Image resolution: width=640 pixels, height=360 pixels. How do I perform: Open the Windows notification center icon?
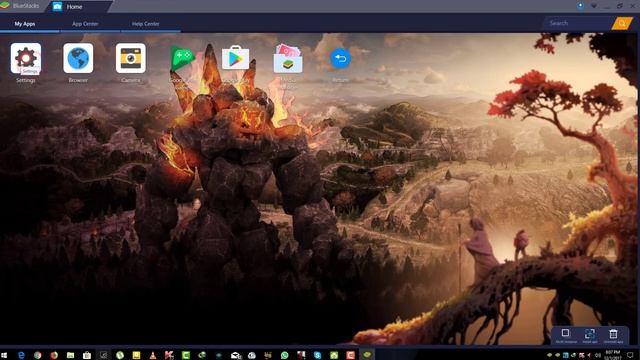(630, 355)
